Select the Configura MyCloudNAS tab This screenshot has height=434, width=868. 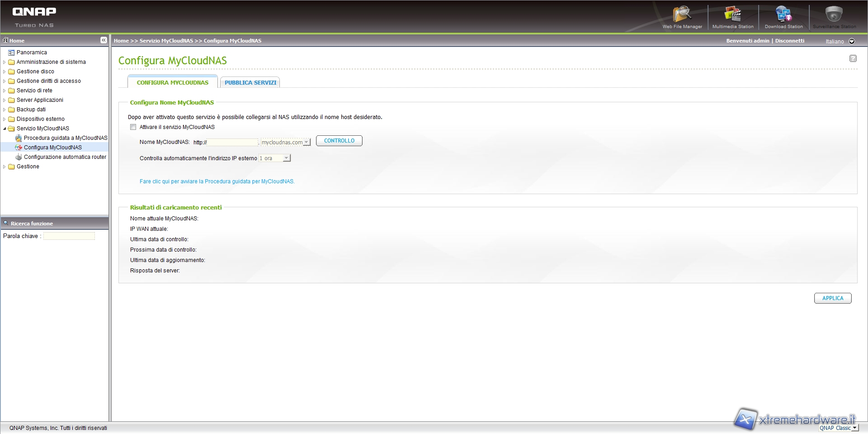pos(172,83)
